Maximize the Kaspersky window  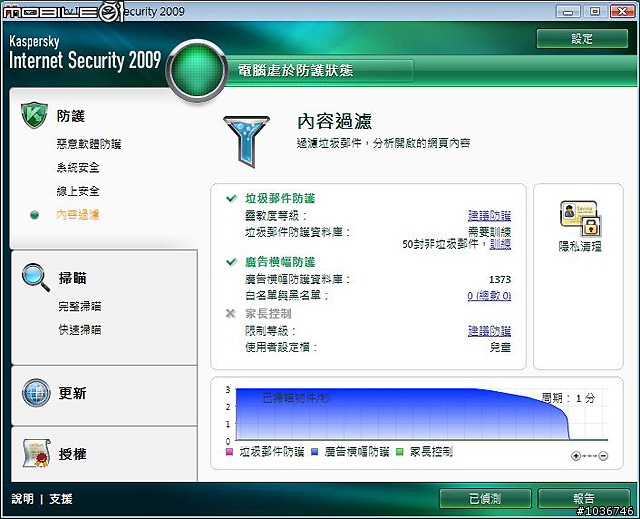(595, 11)
